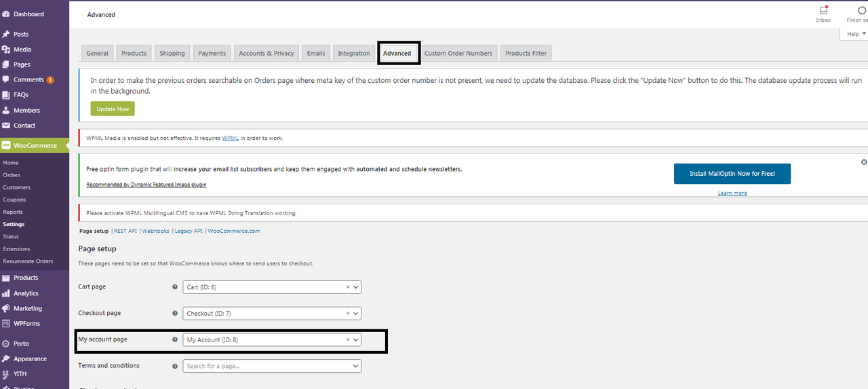Click the Members person icon
Screen dimensions: 868x389
click(x=6, y=110)
